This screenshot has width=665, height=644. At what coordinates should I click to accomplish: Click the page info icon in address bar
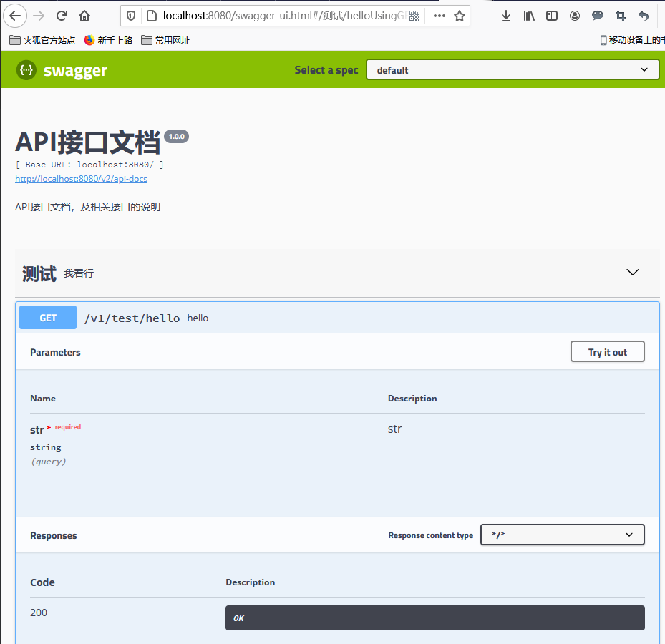[152, 16]
